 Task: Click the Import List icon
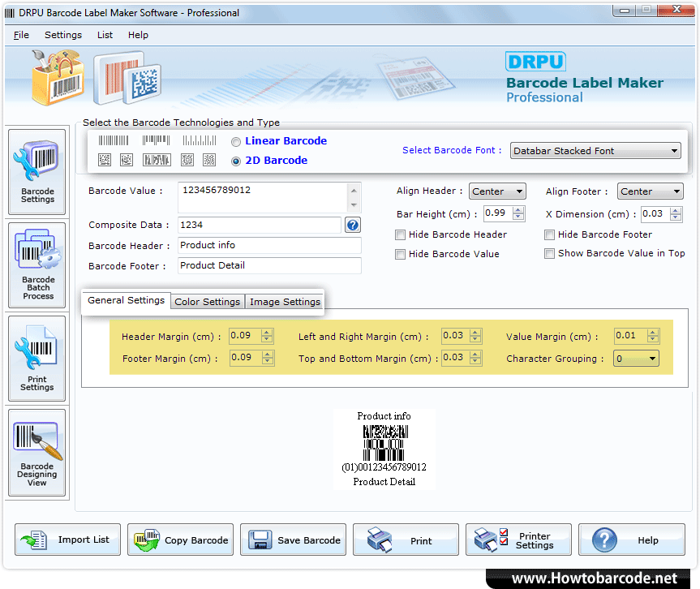[34, 540]
